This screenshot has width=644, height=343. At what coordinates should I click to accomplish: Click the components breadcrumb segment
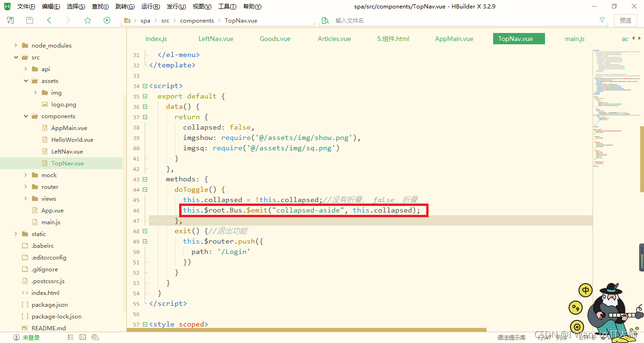click(197, 20)
